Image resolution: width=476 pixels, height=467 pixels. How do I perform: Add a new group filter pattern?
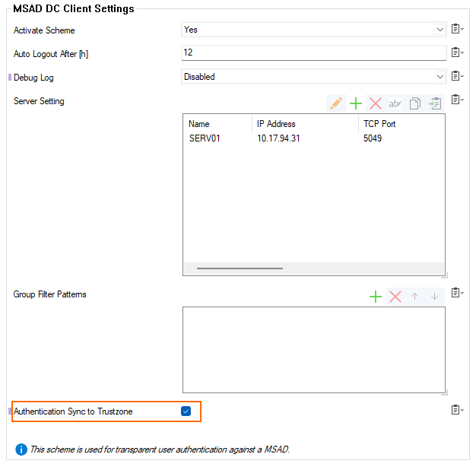click(x=376, y=297)
